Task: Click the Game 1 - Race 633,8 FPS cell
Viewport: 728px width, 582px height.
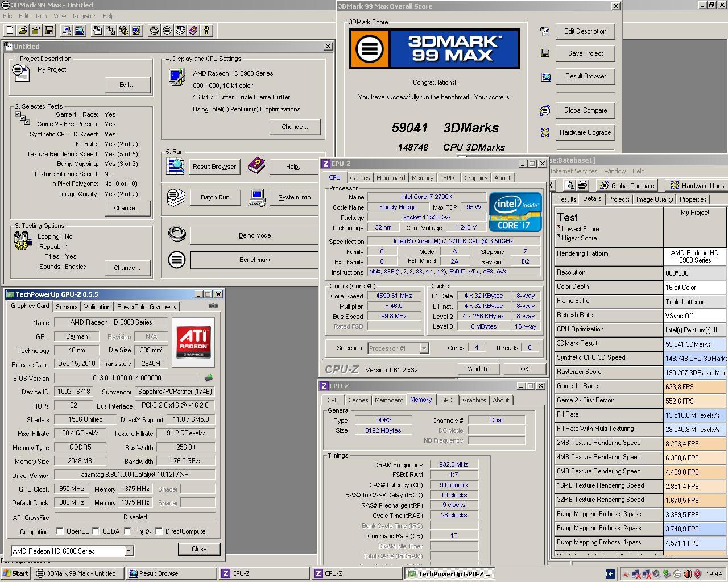Action: [695, 386]
